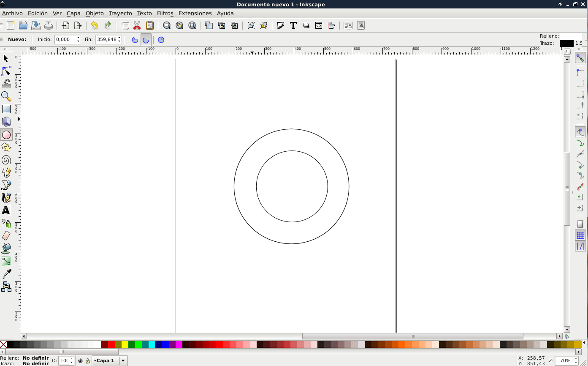
Task: Switch the arc to closed segment mode
Action: pyautogui.click(x=135, y=40)
